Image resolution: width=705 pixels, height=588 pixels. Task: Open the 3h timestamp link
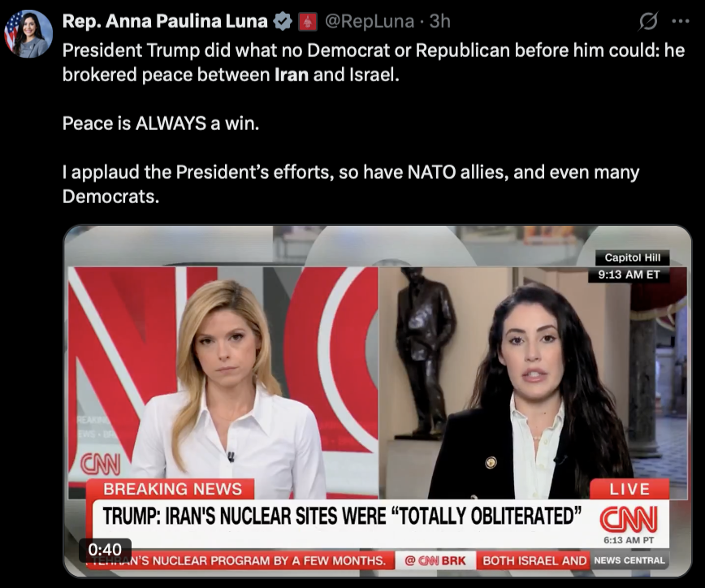click(x=439, y=21)
